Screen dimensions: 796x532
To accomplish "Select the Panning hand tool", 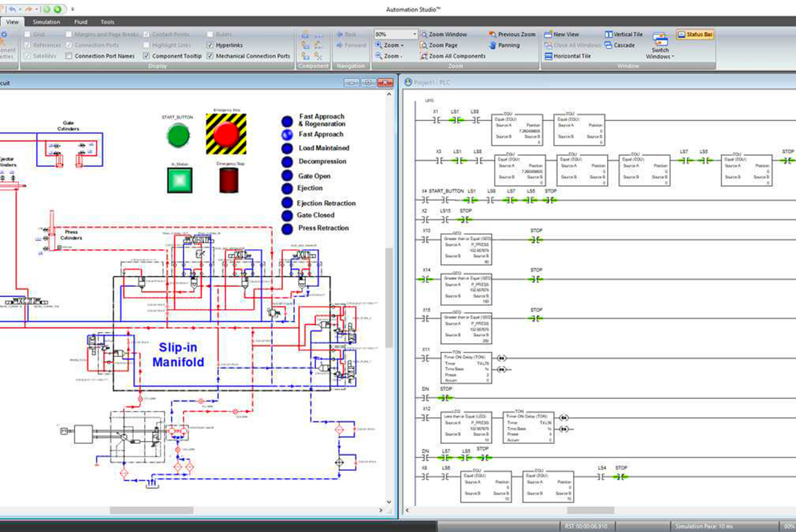I will 493,45.
